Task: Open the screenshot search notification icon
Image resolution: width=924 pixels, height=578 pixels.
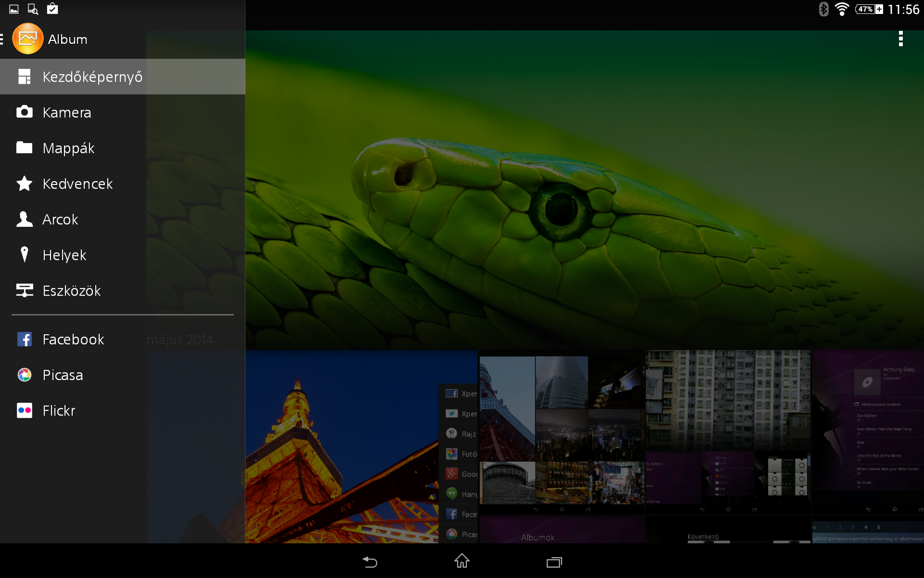Action: (33, 9)
